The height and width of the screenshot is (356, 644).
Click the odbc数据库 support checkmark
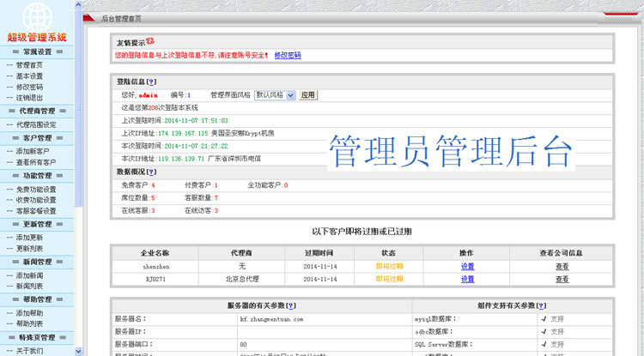coord(544,331)
